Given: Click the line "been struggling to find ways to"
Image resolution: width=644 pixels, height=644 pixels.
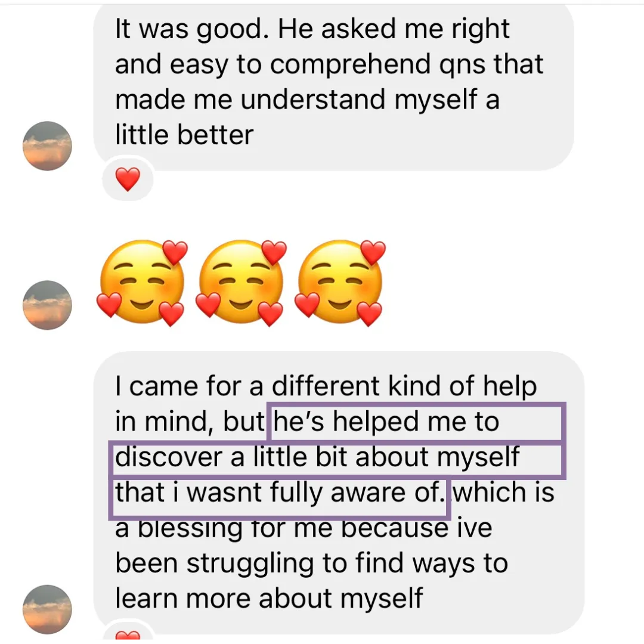Looking at the screenshot, I should 311,564.
